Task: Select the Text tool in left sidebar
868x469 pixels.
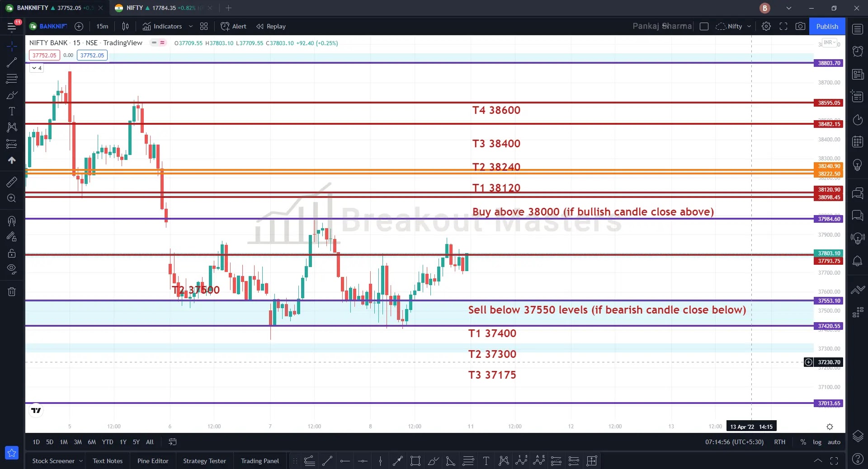Action: (12, 111)
